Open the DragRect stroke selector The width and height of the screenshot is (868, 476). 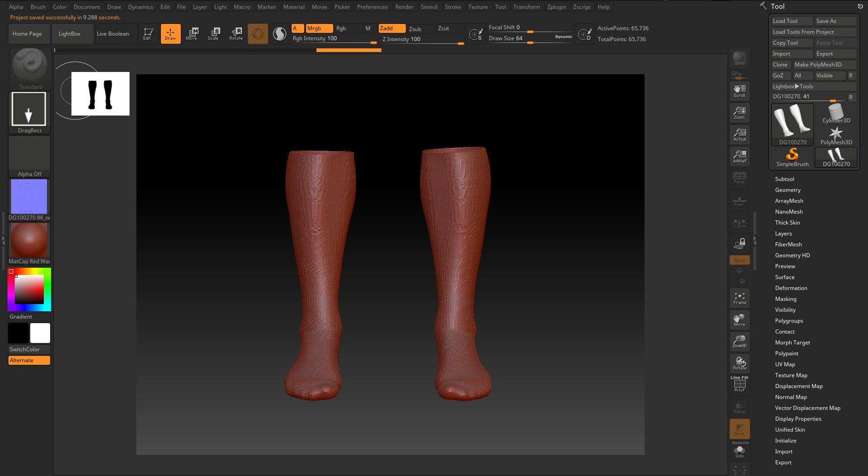pos(29,113)
